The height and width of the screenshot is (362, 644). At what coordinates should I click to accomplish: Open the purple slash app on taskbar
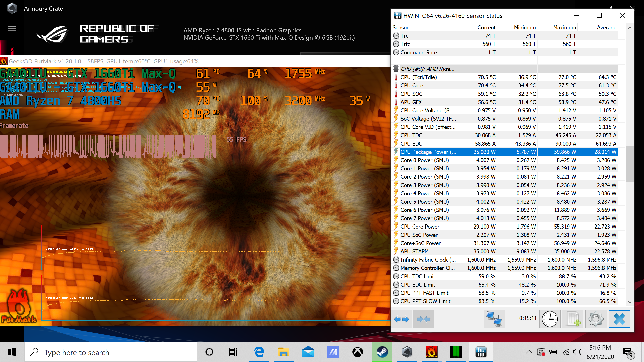(x=333, y=352)
